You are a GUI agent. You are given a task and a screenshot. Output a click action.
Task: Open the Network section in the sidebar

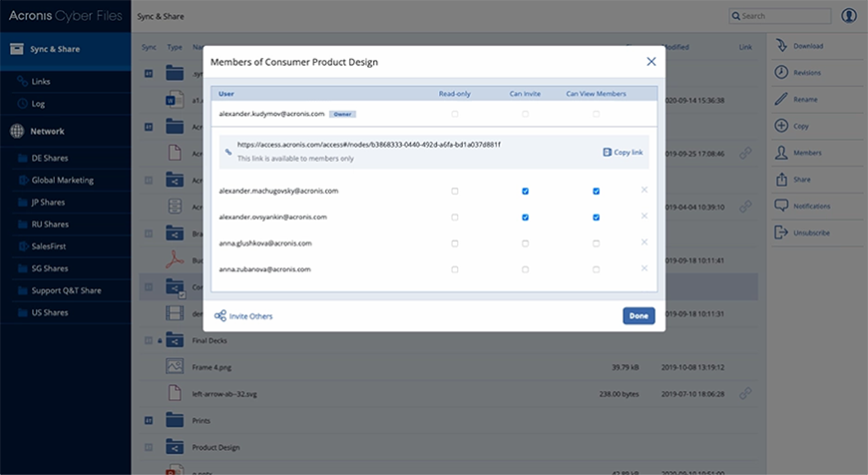pyautogui.click(x=47, y=131)
